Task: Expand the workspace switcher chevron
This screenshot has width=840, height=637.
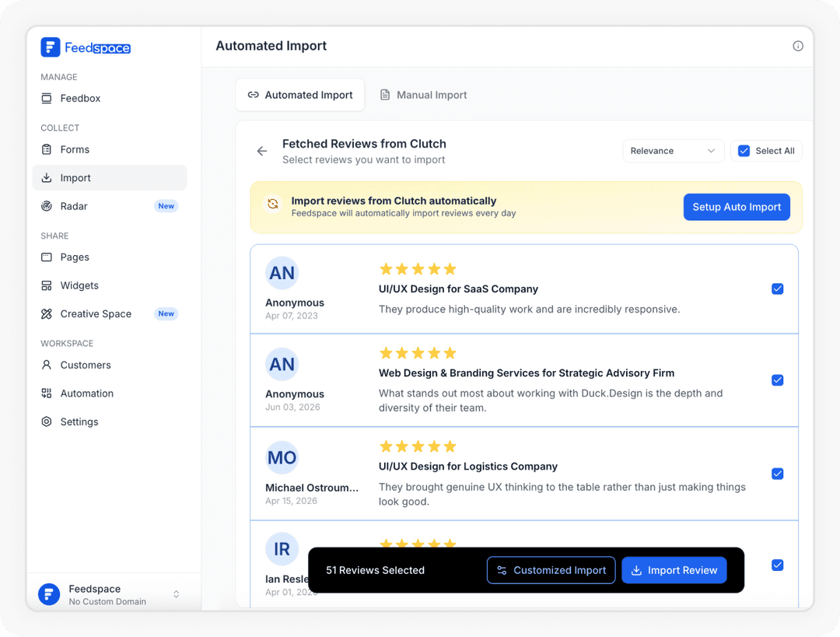Action: click(177, 594)
